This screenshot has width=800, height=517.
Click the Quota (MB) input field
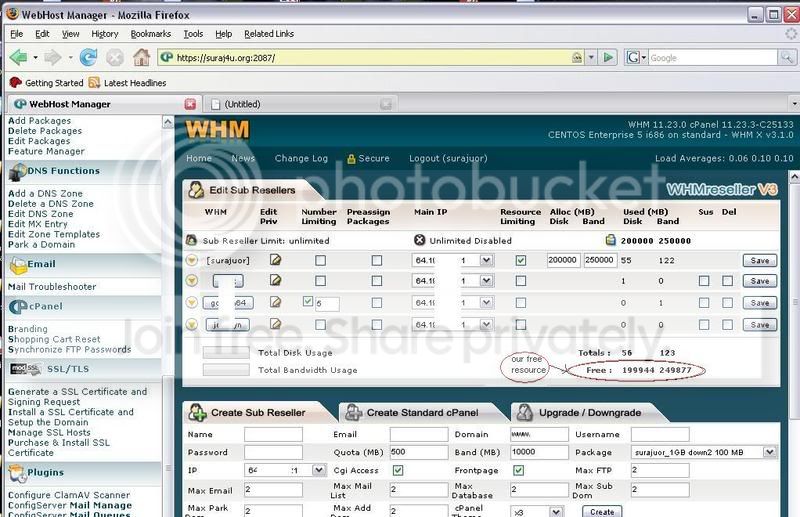pyautogui.click(x=419, y=452)
